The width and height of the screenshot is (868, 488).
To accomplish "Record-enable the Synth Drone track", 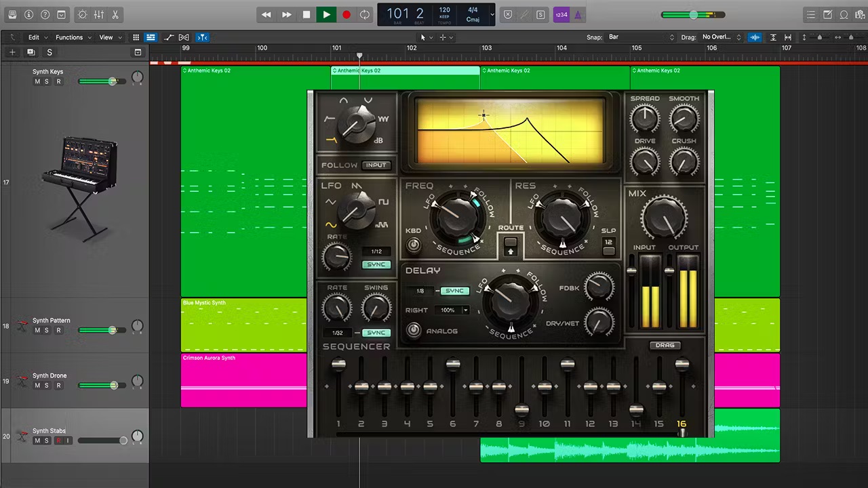I will pos(58,385).
